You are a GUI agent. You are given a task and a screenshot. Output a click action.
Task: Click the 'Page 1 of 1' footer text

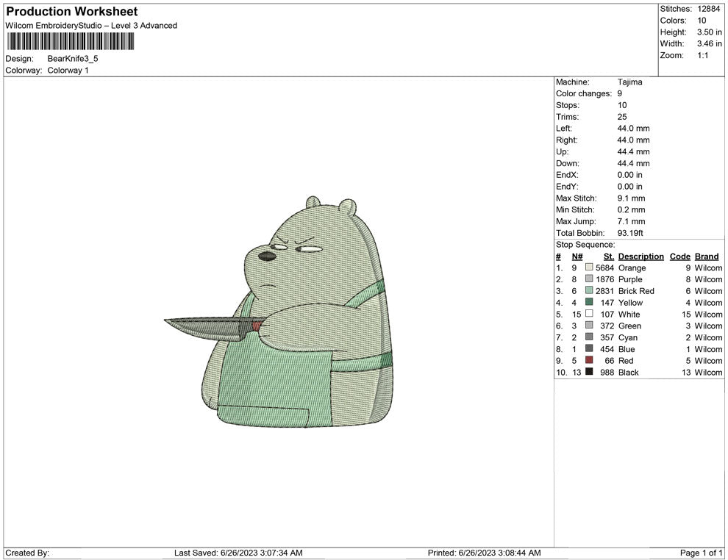click(701, 553)
